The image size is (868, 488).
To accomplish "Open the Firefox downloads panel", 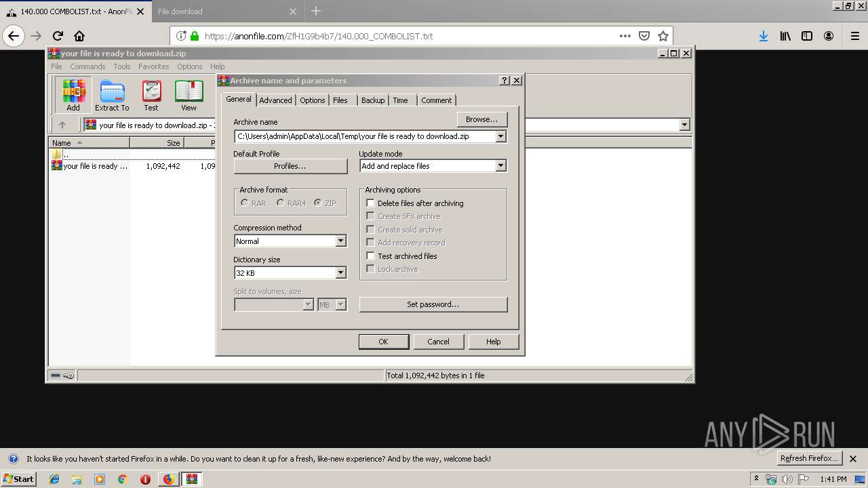I will (764, 36).
